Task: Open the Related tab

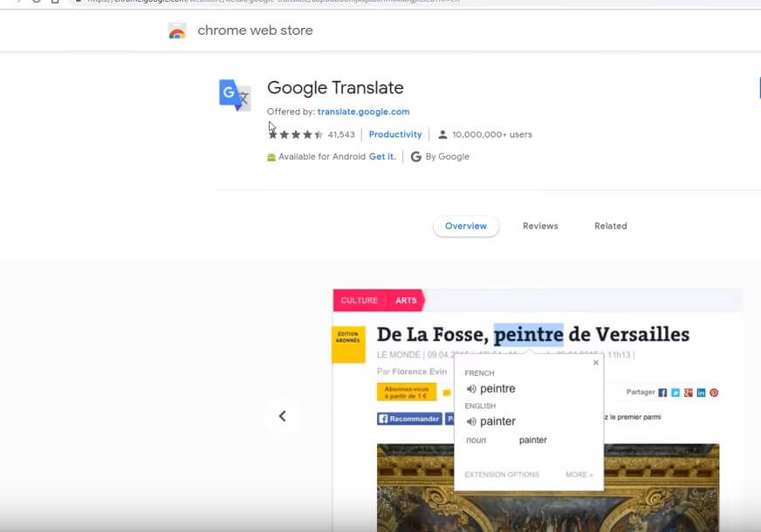Action: pos(611,226)
